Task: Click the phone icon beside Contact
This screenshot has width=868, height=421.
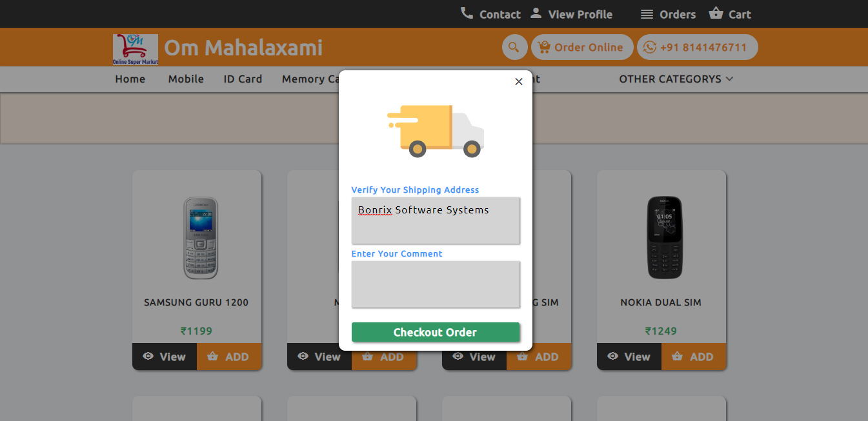Action: [467, 13]
